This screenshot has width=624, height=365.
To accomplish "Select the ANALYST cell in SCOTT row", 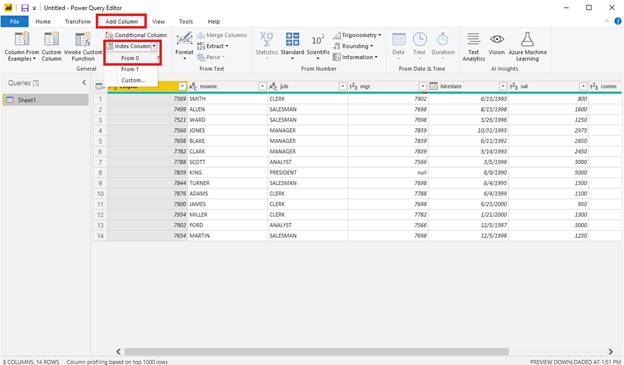I will (308, 162).
